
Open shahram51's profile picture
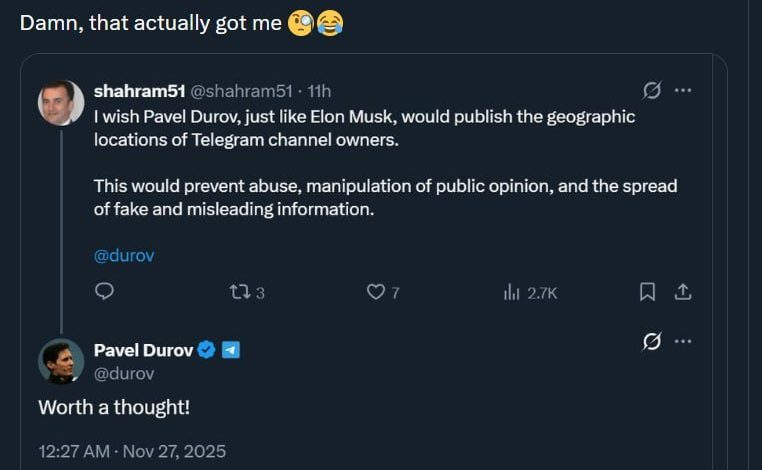(61, 102)
